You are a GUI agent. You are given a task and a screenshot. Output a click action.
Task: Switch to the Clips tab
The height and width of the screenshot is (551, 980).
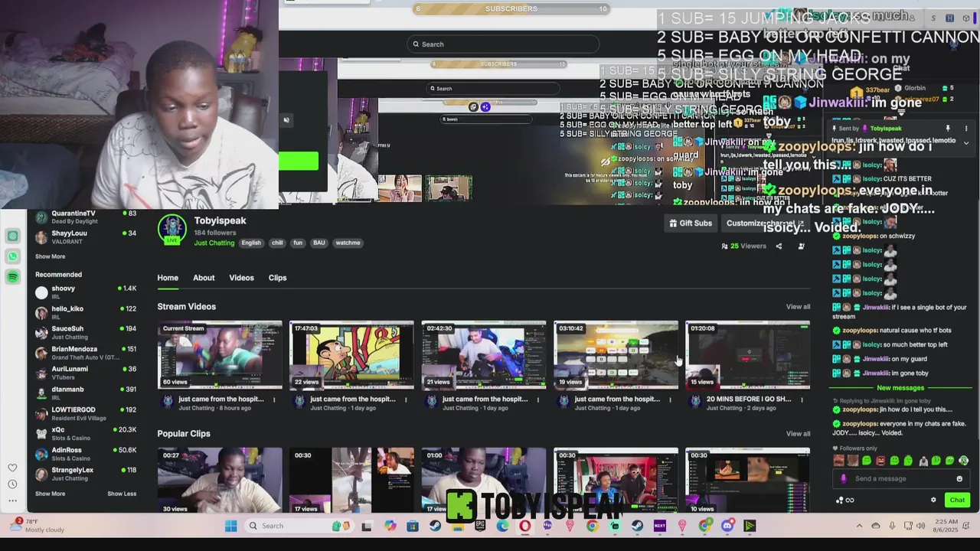click(277, 278)
